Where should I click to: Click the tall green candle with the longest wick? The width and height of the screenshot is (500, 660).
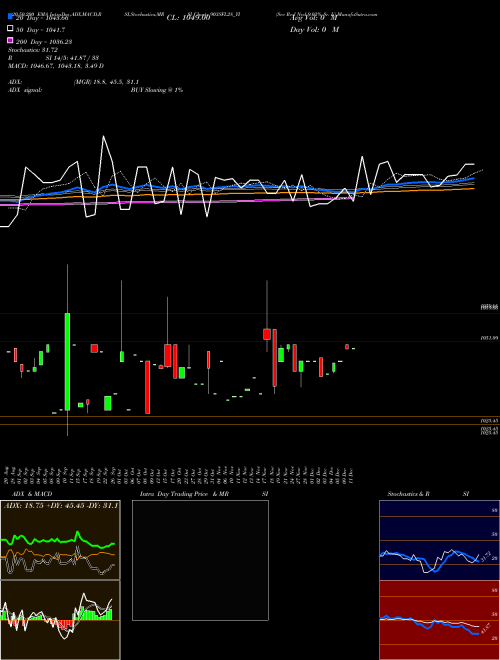point(67,362)
